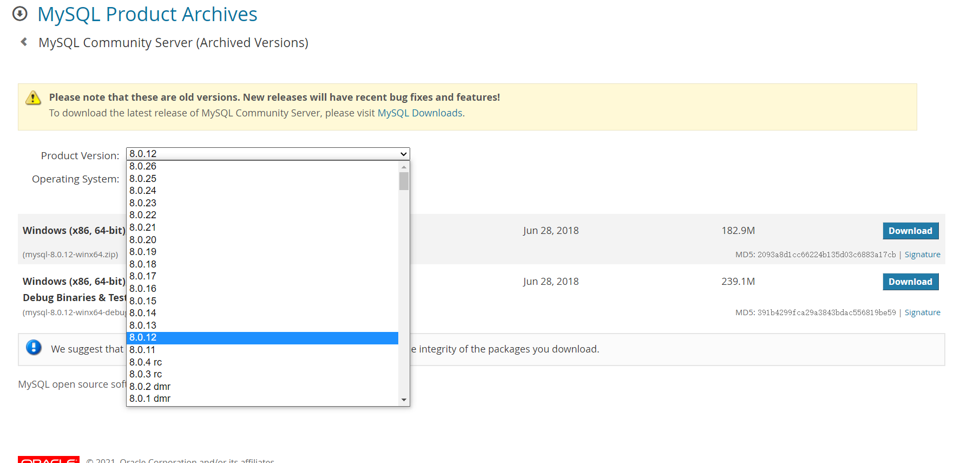This screenshot has width=980, height=463.
Task: Click the download circle icon beside MySQL Product Archives
Action: pyautogui.click(x=20, y=14)
